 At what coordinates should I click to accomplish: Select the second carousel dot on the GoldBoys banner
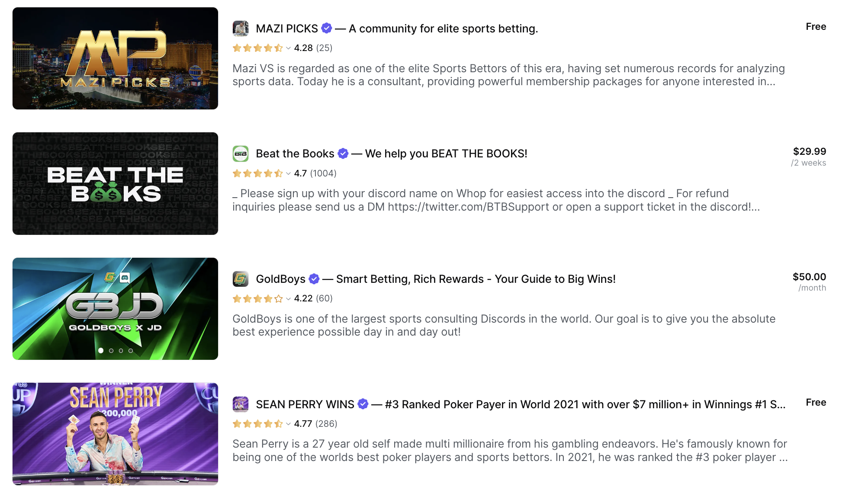tap(111, 351)
